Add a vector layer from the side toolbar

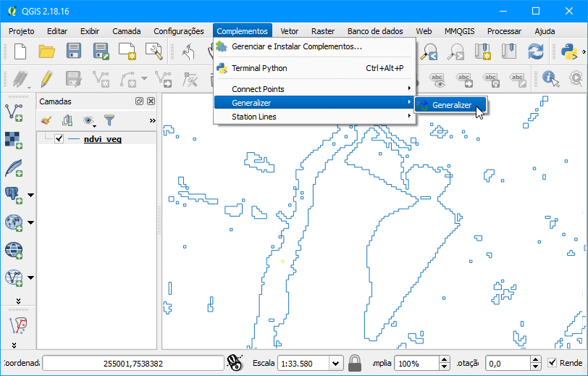coord(14,112)
